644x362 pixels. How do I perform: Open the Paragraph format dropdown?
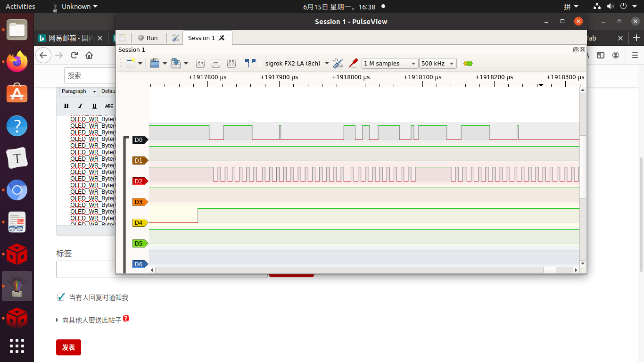coord(79,91)
